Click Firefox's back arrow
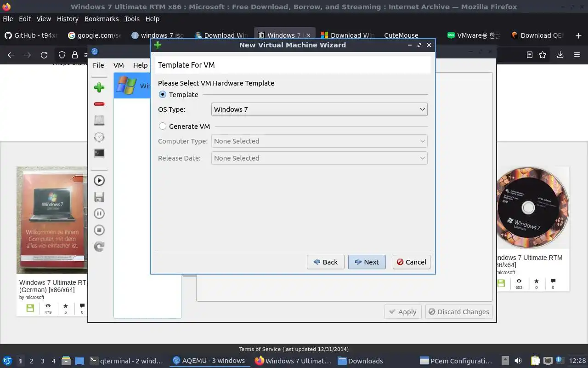The image size is (588, 368). point(11,55)
